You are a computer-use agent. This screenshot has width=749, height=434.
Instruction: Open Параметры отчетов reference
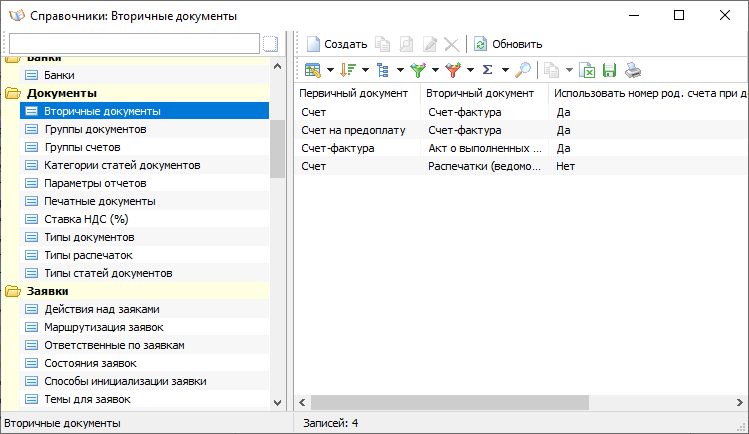(144, 183)
